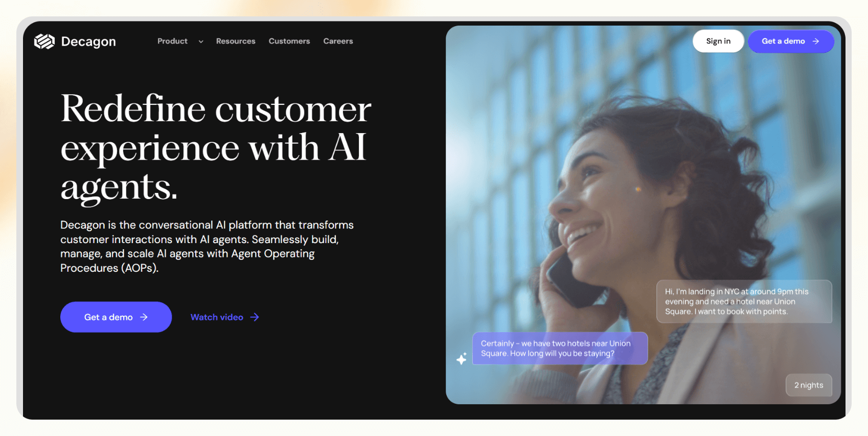Click the Decagon brand name text
Viewport: 868px width, 436px height.
[88, 41]
